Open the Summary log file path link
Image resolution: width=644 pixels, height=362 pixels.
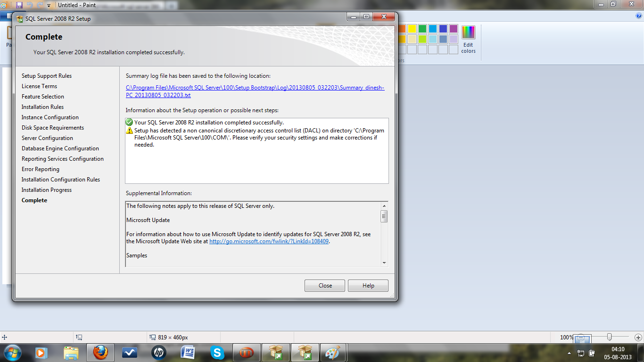[x=255, y=91]
